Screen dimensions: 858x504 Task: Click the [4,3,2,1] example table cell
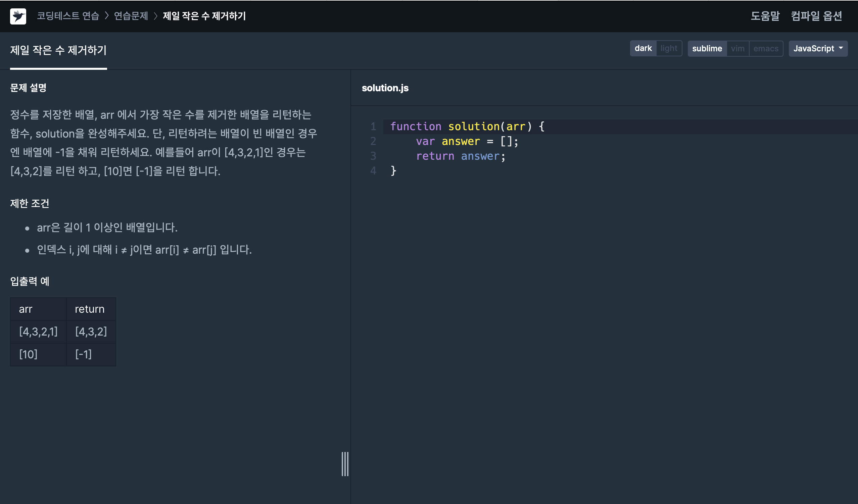coord(38,332)
